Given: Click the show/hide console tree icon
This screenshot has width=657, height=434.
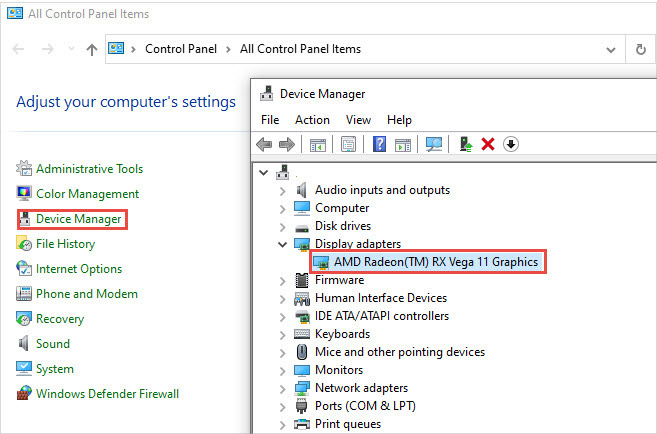Looking at the screenshot, I should (x=317, y=144).
